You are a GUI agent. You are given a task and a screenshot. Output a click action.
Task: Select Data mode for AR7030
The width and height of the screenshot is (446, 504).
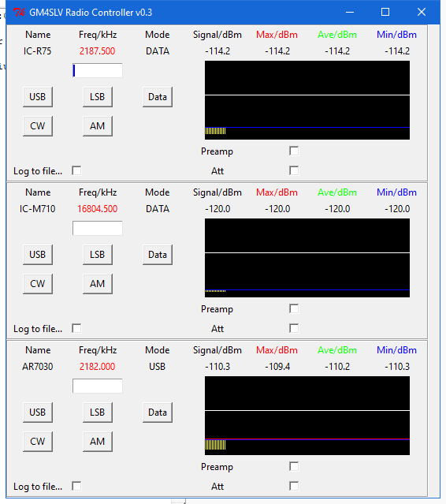coord(158,413)
